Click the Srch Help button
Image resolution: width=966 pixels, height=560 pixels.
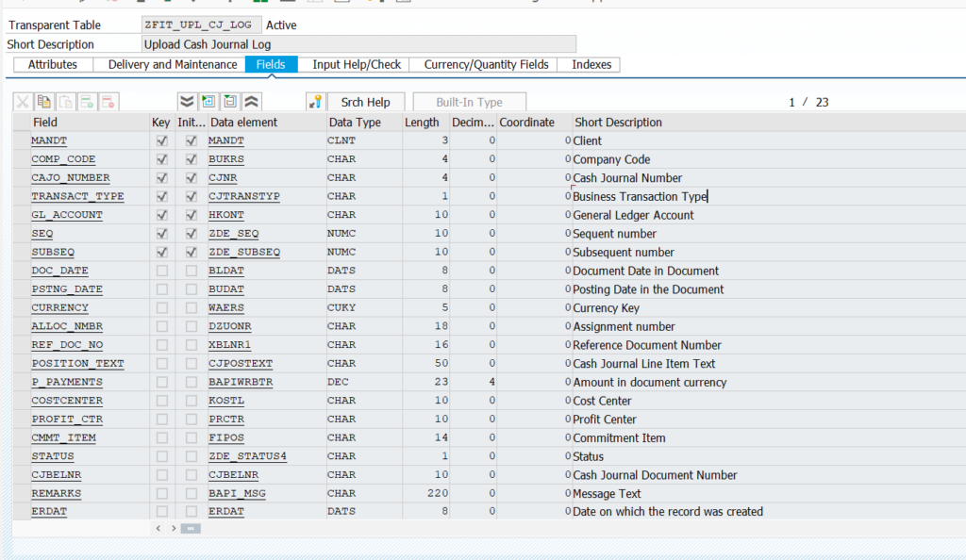pos(365,102)
